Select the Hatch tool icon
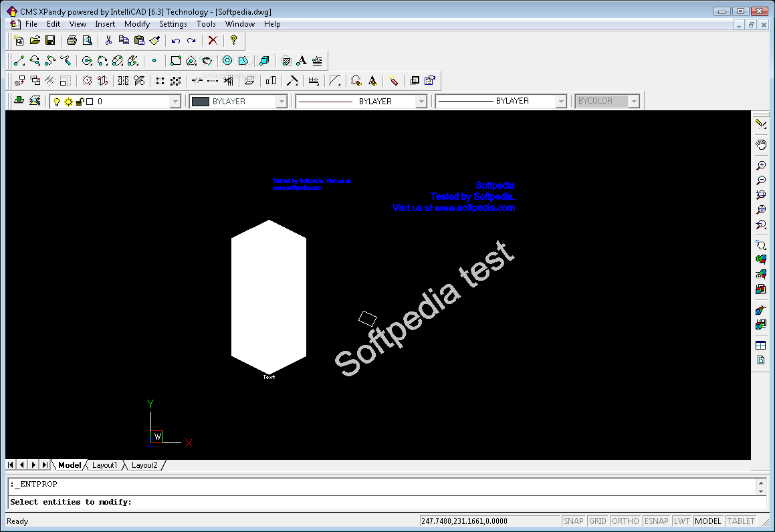 [x=286, y=61]
